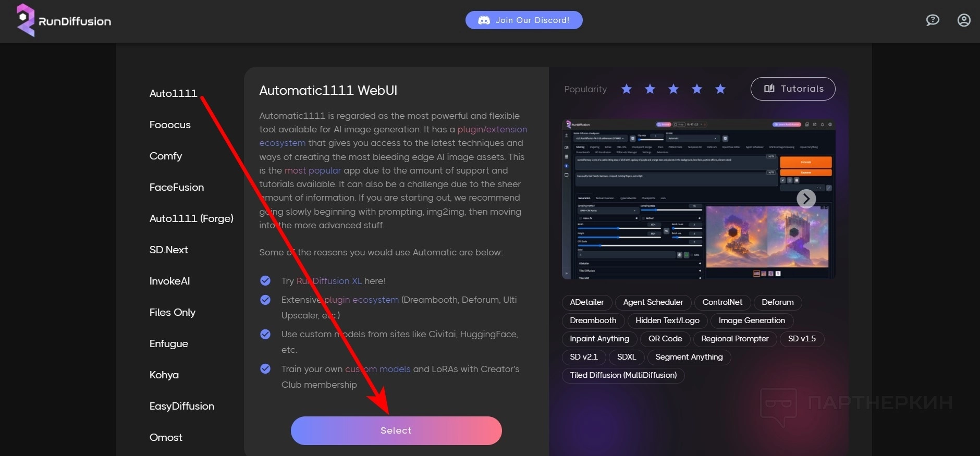Click the ControlNet tag

point(722,302)
